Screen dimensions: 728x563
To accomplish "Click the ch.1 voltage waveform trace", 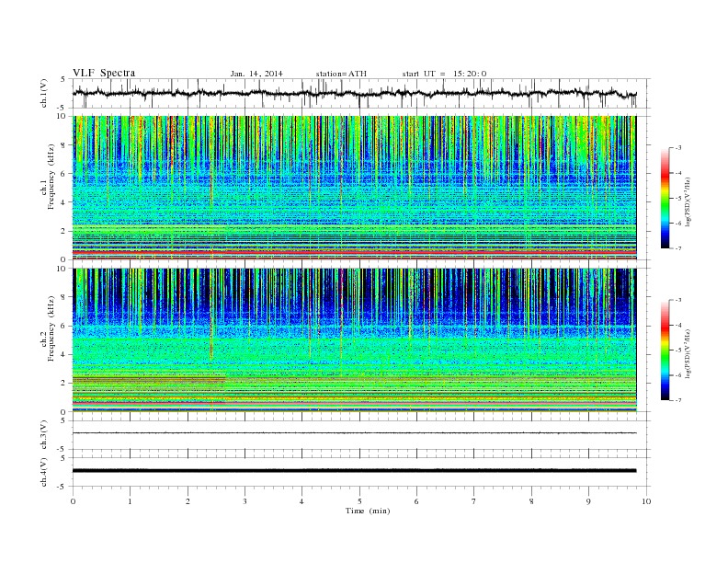I will (x=354, y=93).
